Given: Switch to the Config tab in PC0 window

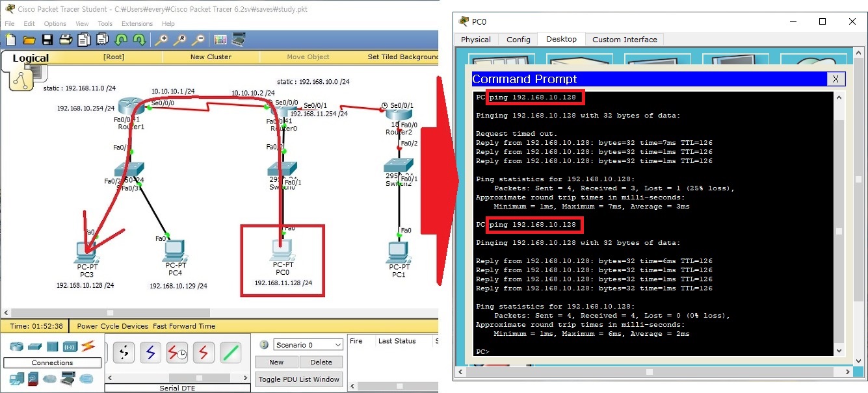Looking at the screenshot, I should coord(518,40).
